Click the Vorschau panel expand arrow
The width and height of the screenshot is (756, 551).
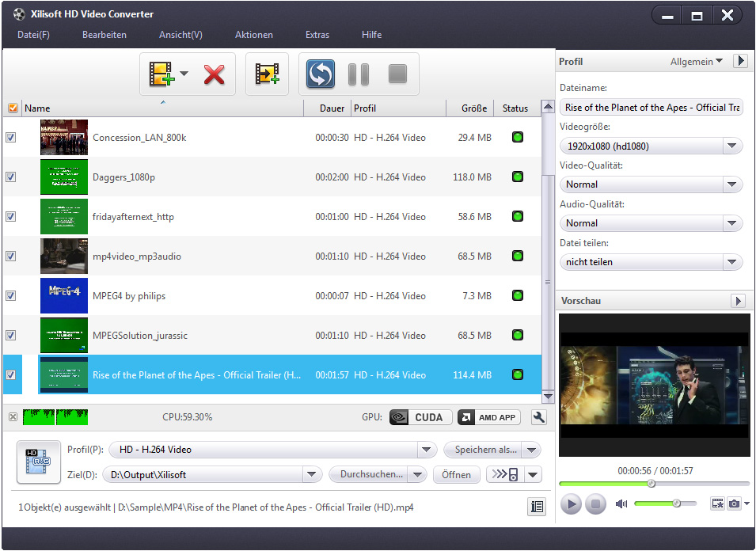coord(738,301)
